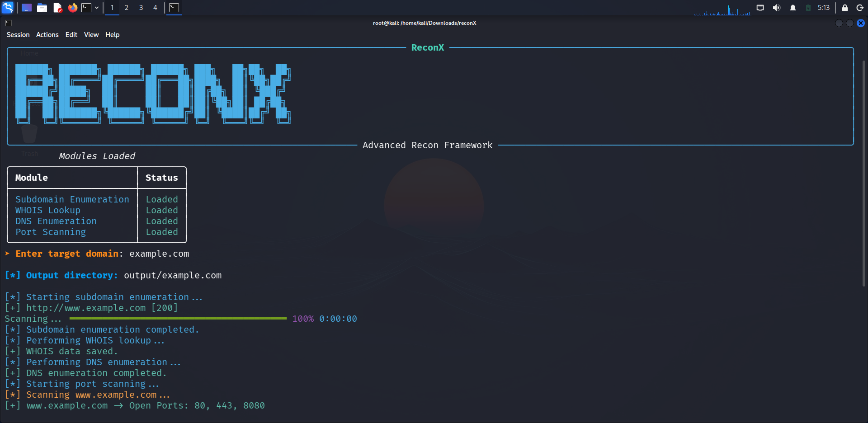Click the '100%' progress value

[x=303, y=319]
